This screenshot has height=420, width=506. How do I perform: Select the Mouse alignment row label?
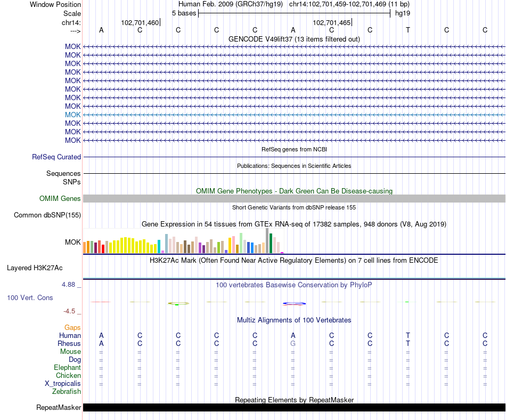pos(70,352)
